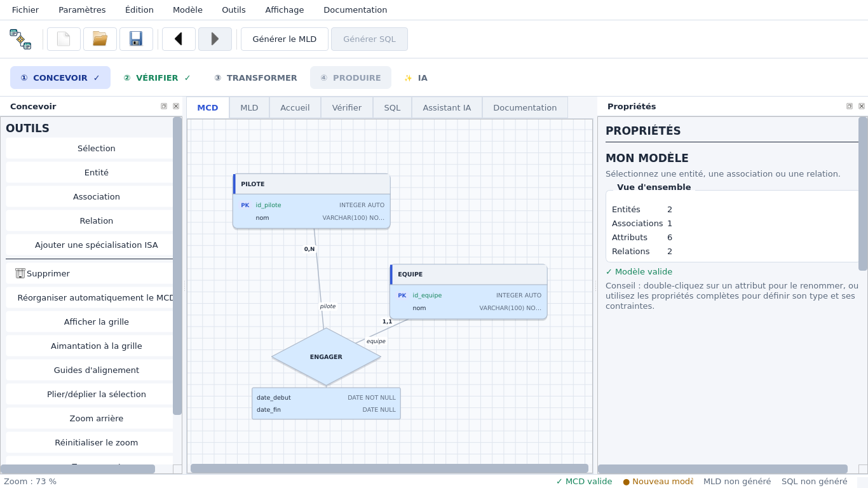
Task: Open the Outils menu
Action: [234, 10]
